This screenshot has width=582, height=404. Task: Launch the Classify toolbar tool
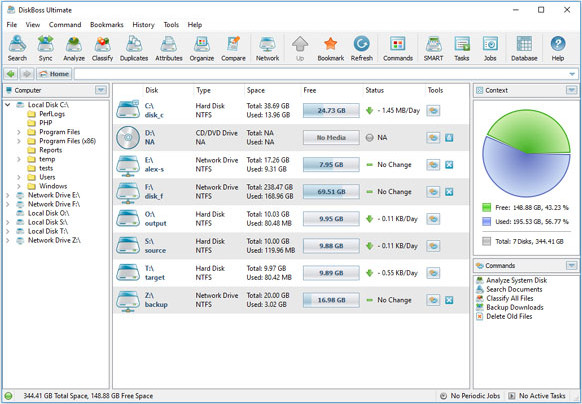(x=102, y=48)
